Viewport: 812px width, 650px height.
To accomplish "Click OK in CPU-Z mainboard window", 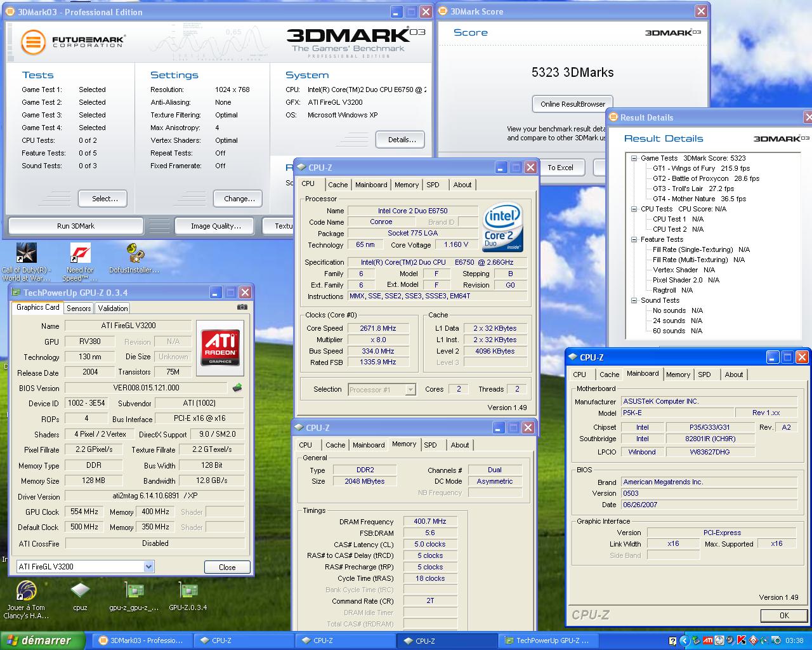I will tap(784, 615).
